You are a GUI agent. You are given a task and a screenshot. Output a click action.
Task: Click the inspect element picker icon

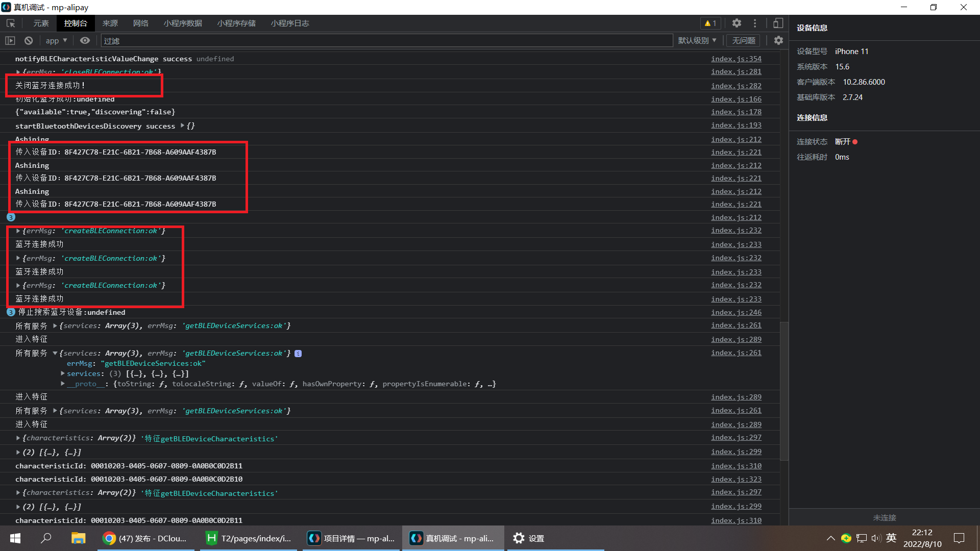pos(11,23)
